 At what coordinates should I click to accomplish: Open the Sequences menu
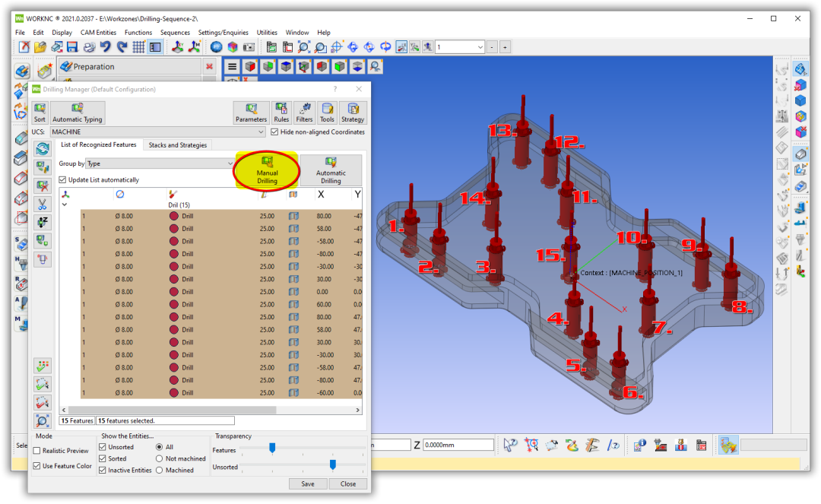(175, 33)
